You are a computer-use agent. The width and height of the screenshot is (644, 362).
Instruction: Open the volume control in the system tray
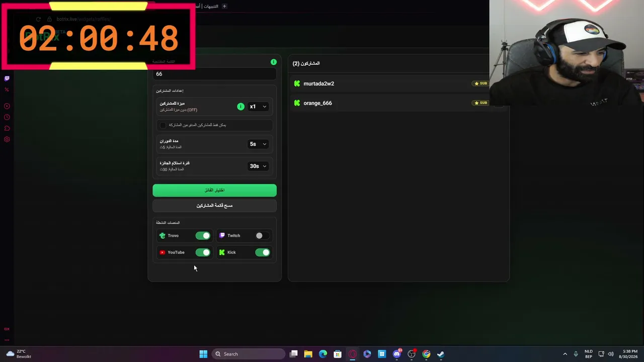tap(611, 354)
